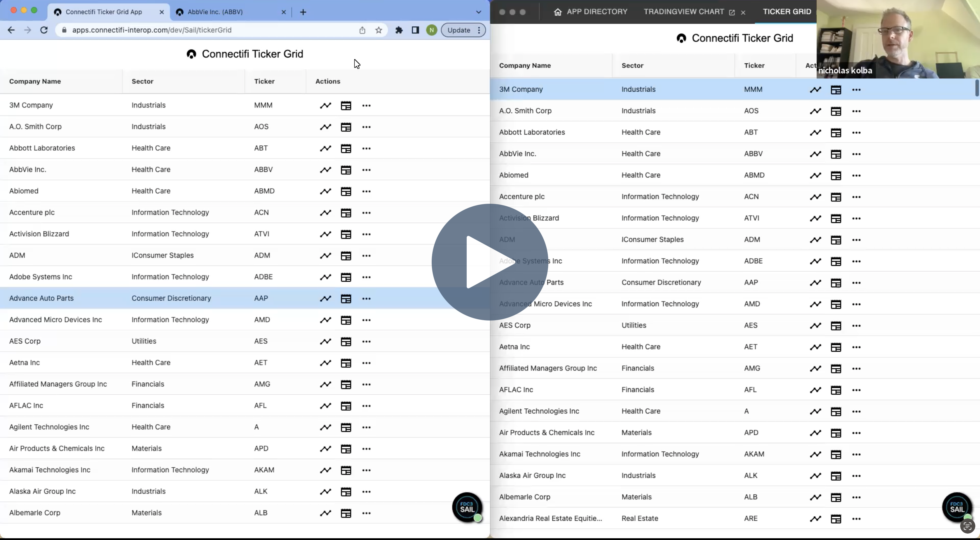Close the AbbVie Inc. (ABBV) browser tab
980x540 pixels.
click(283, 12)
